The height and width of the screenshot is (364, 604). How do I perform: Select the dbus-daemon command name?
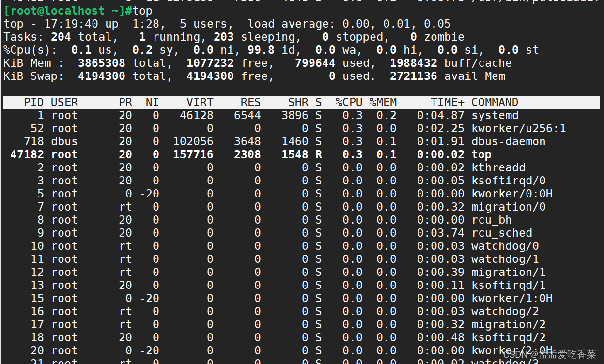[509, 141]
